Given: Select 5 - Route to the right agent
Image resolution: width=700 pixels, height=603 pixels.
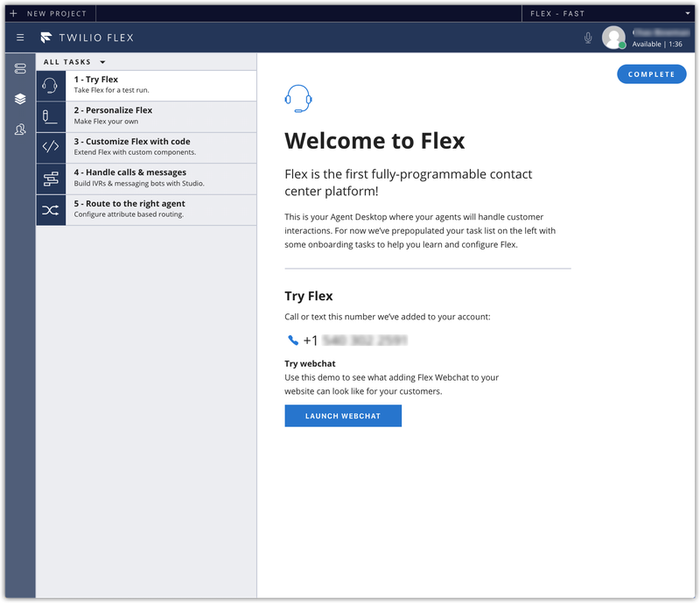Looking at the screenshot, I should (146, 210).
